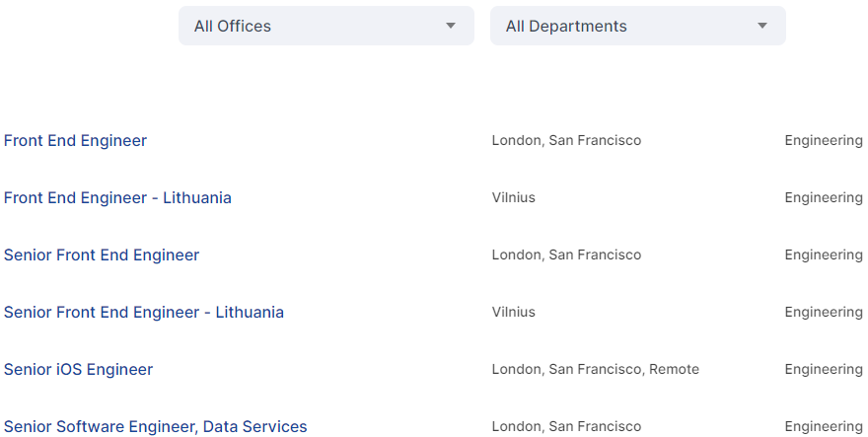Select the Senior iOS Engineer job link

pos(78,370)
